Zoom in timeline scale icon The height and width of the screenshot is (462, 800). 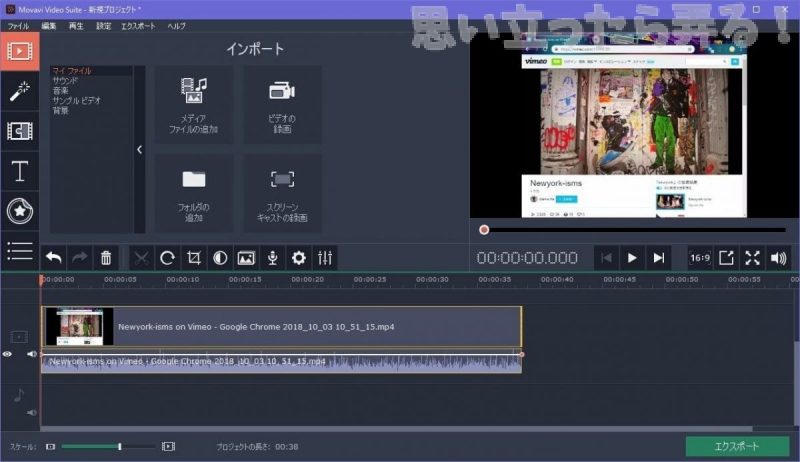click(168, 447)
